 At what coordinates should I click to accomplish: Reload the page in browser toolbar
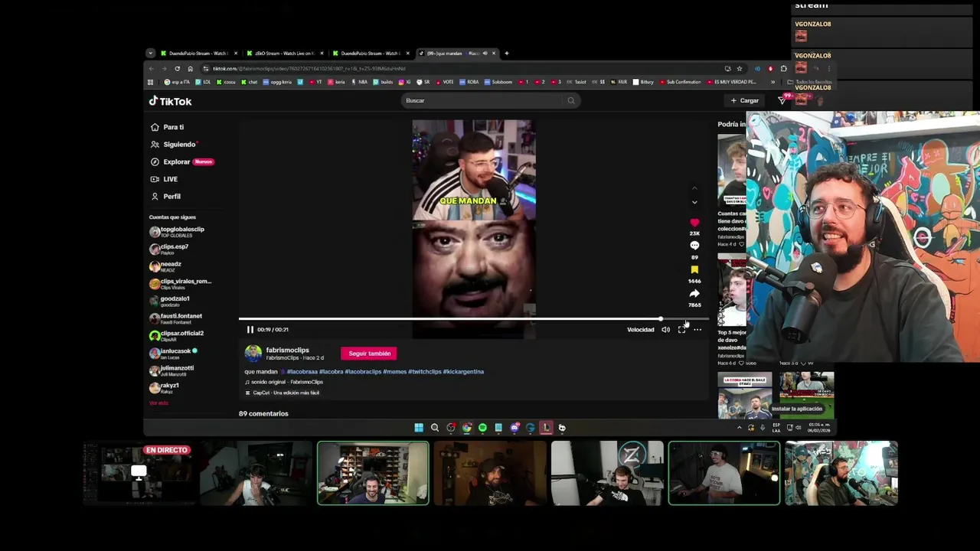point(177,69)
